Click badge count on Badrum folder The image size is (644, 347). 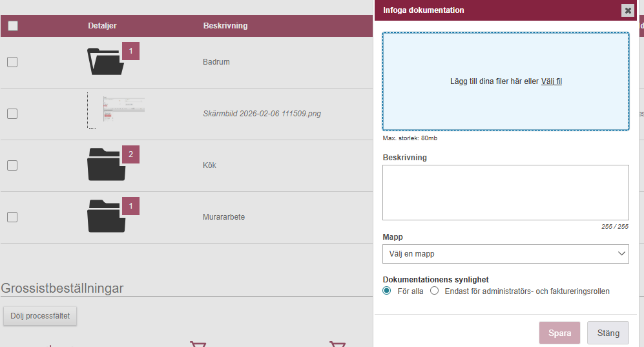130,51
